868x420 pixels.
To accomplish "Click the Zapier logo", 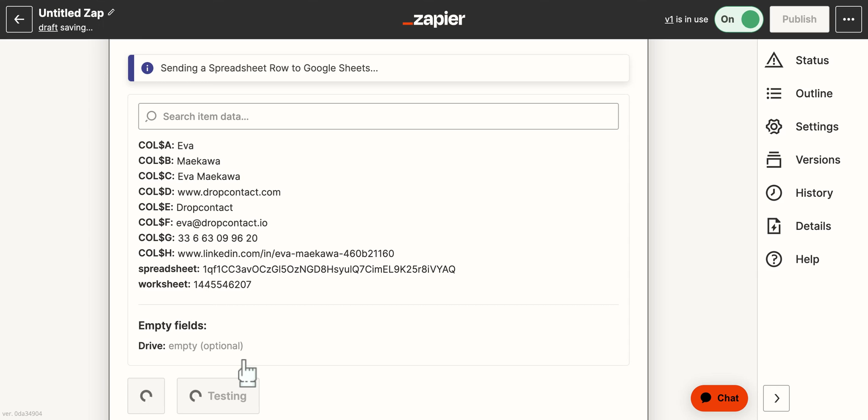I will [x=434, y=19].
